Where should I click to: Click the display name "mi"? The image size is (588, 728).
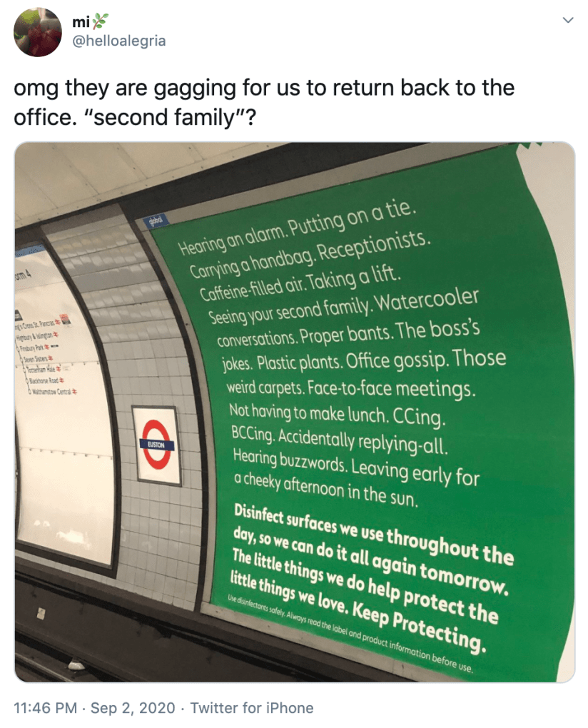80,23
